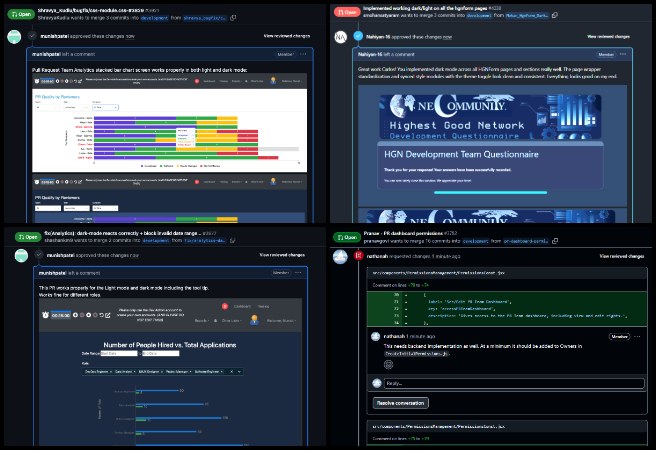The image size is (656, 450).
Task: View reviewed changes in nathanah's review
Action: point(621,256)
